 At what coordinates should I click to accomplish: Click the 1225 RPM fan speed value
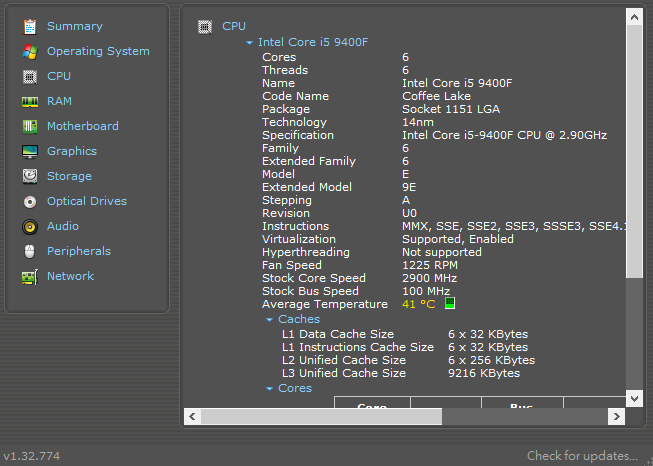[429, 265]
